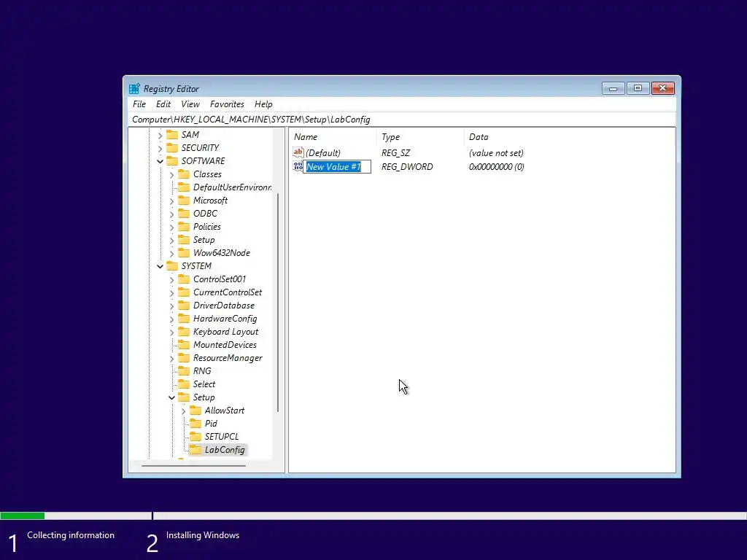Click the (Default) string value icon
747x560 pixels.
click(x=298, y=152)
